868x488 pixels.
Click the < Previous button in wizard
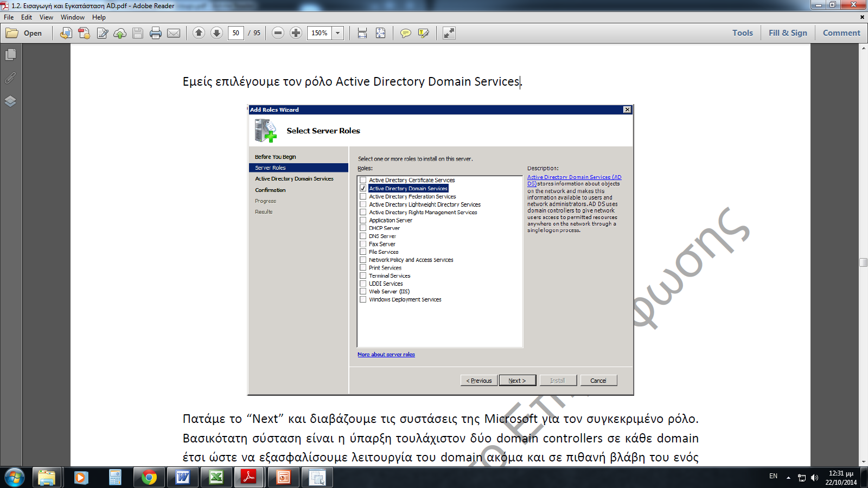click(x=478, y=381)
